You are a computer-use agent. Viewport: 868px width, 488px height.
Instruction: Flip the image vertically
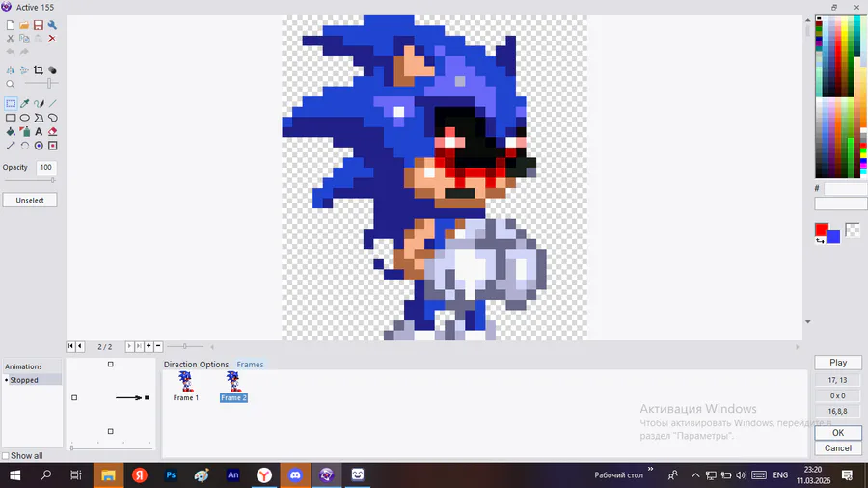24,70
